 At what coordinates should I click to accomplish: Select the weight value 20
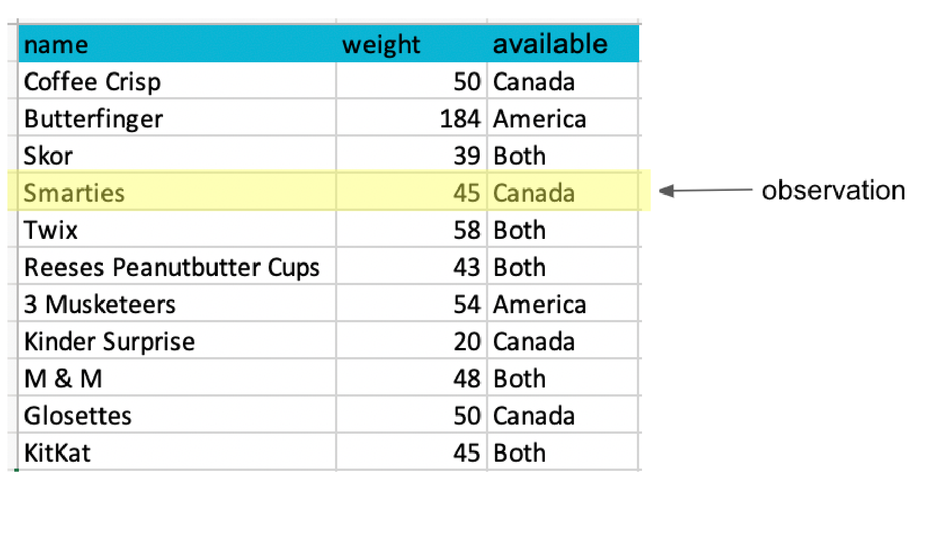click(x=467, y=342)
